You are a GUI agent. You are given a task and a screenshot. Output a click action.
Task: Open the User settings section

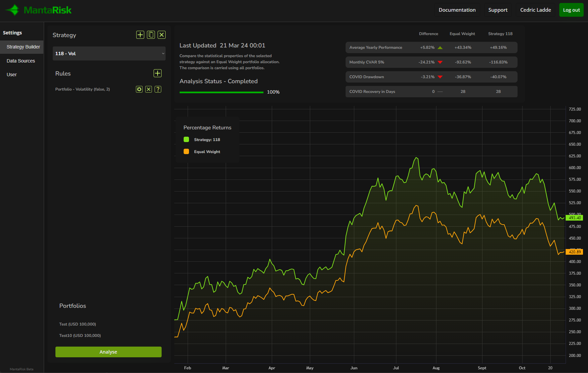point(12,75)
